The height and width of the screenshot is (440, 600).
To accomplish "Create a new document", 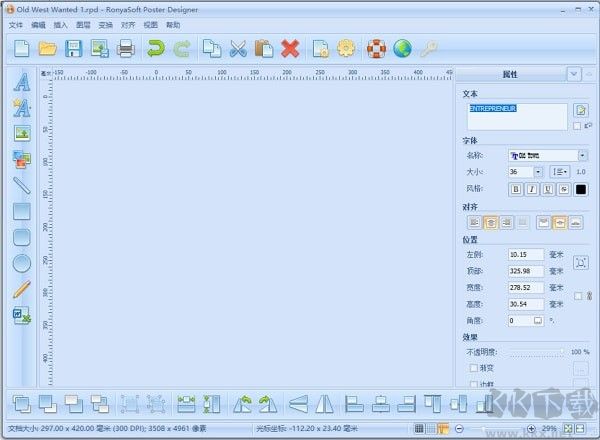I will tap(22, 49).
